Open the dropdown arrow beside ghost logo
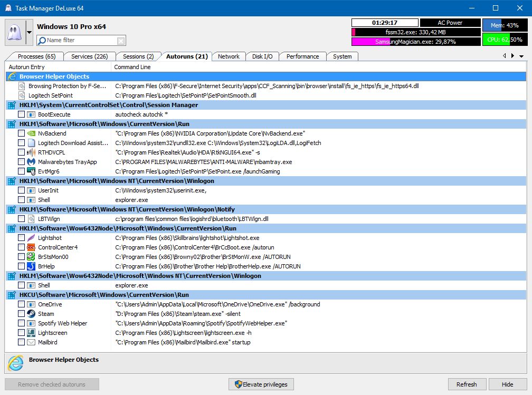Screen dimensions: 532x395 point(30,33)
